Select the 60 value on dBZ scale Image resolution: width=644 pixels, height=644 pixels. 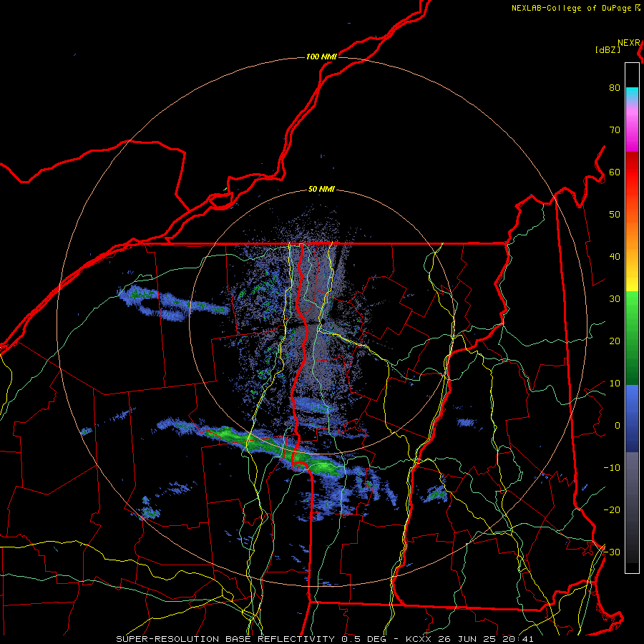615,172
